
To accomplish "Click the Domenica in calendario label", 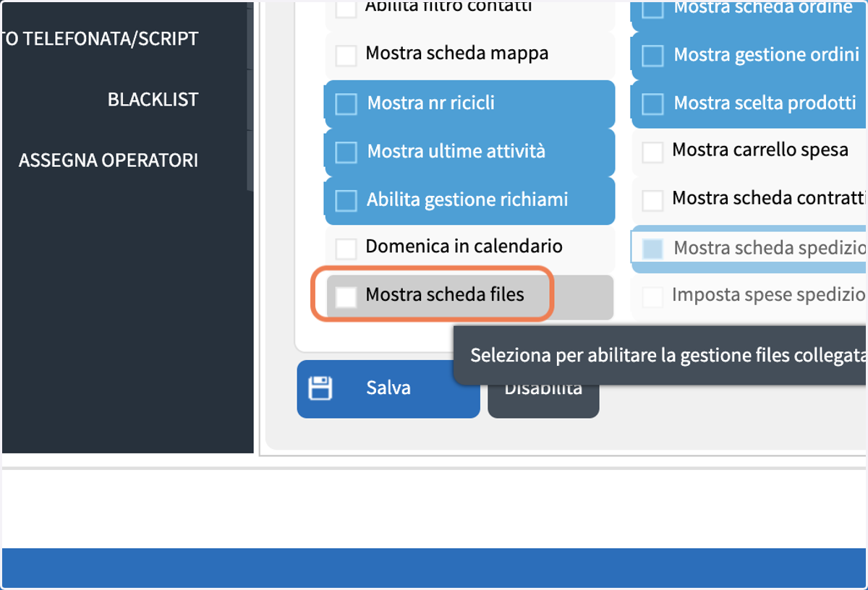I will [x=464, y=247].
